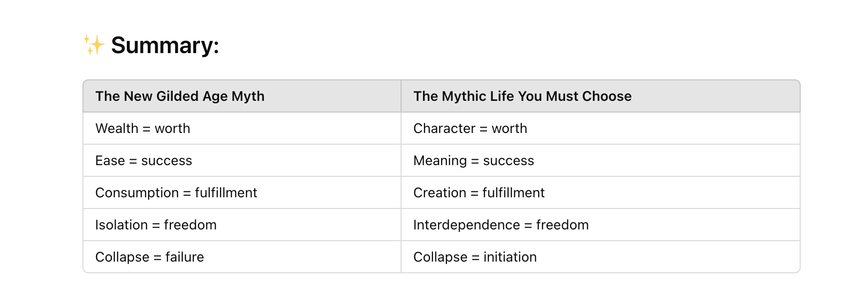The width and height of the screenshot is (868, 284).
Task: Click the word 'initiation' in last row
Action: pyautogui.click(x=510, y=257)
